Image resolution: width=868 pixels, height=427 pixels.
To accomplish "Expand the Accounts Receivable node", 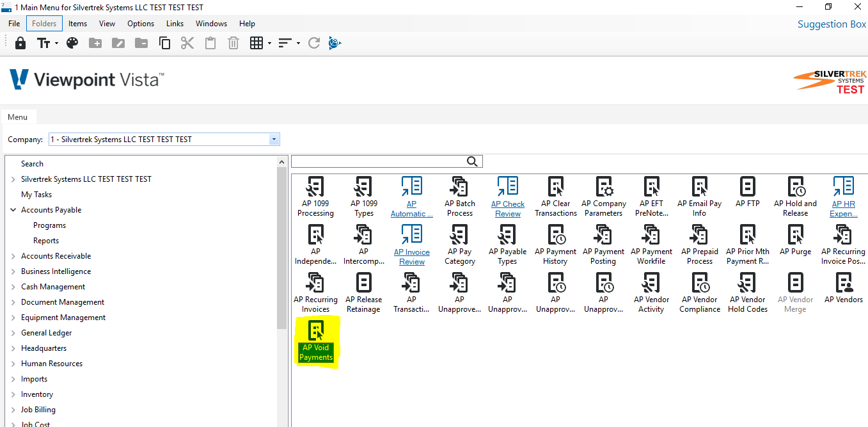I will (x=13, y=256).
